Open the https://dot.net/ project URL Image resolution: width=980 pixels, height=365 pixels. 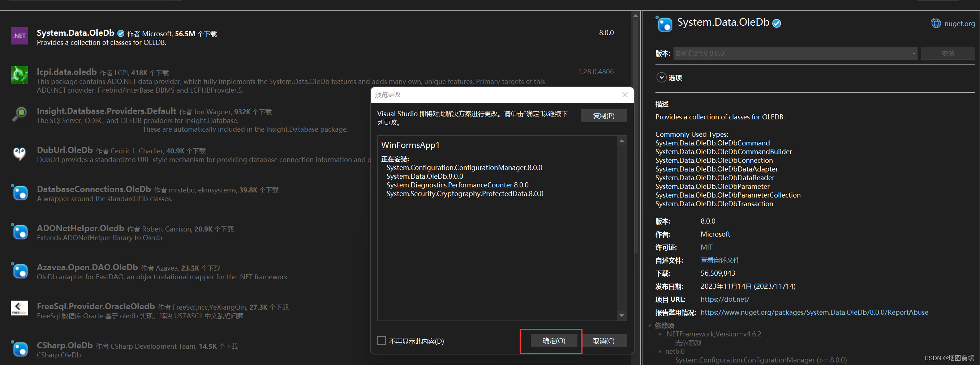coord(725,299)
